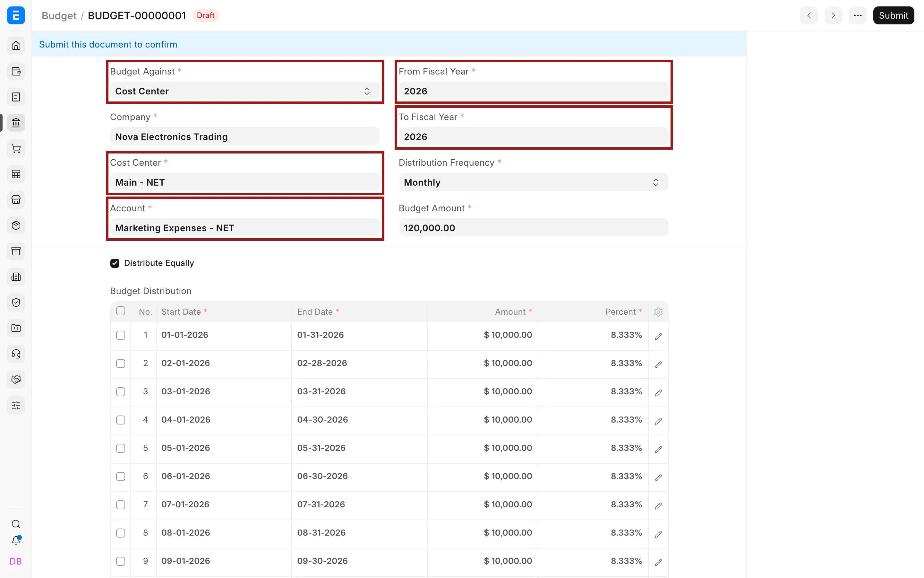924x578 pixels.
Task: Open the search icon in sidebar
Action: tap(16, 524)
